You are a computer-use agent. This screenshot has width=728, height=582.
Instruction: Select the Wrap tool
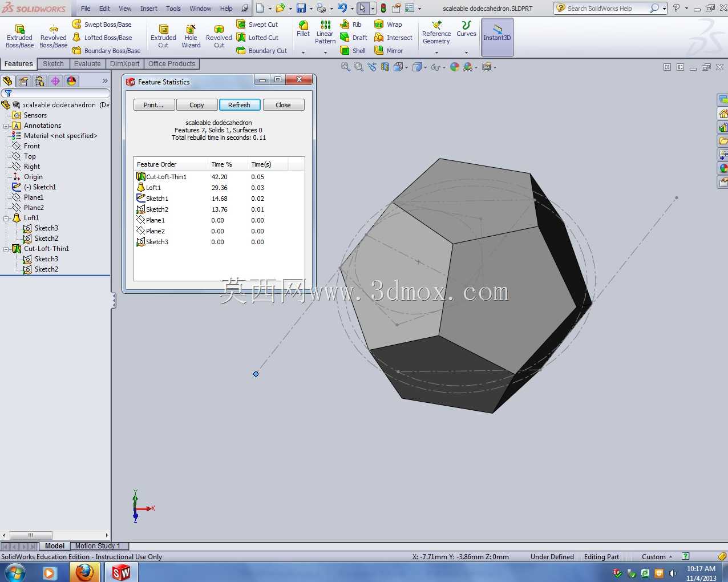click(388, 25)
